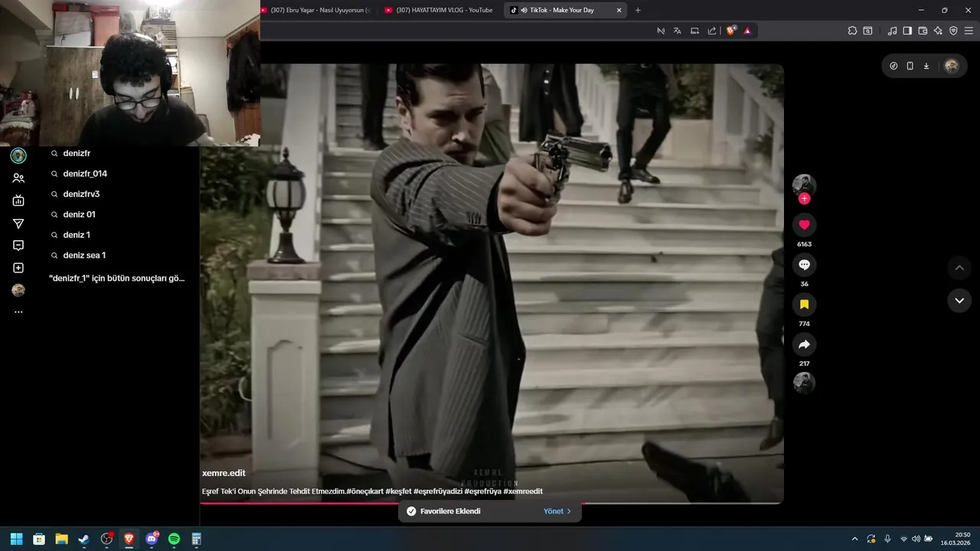Image resolution: width=980 pixels, height=551 pixels.
Task: Open the browser hamburger main menu
Action: tap(969, 31)
